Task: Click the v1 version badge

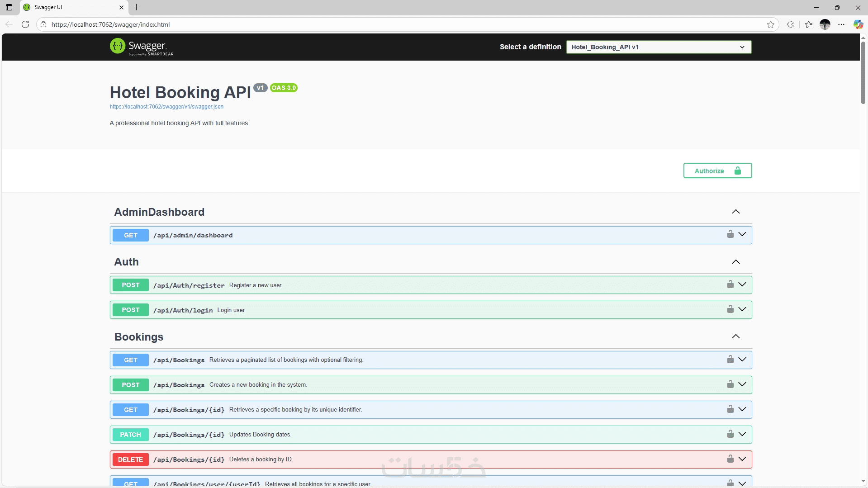Action: tap(260, 88)
